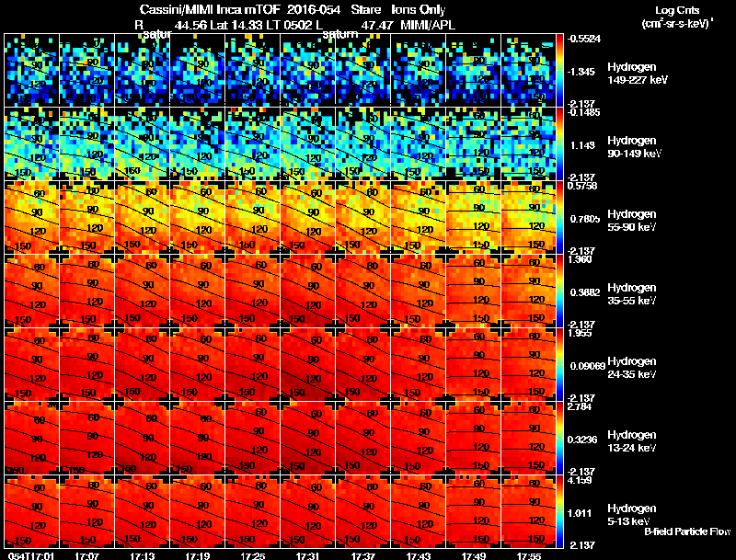The image size is (736, 560).
Task: Open the 17:31 image in 24-35 keV row
Action: (x=308, y=364)
